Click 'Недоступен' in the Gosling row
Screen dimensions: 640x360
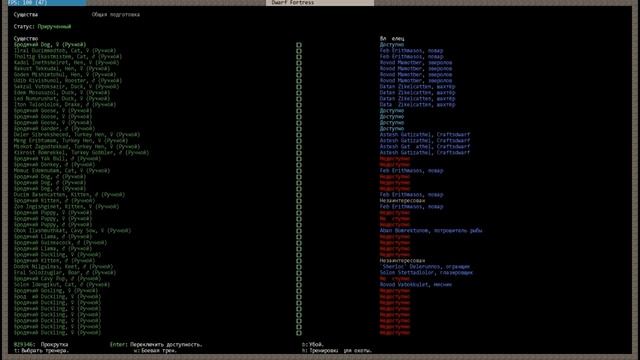click(x=395, y=291)
